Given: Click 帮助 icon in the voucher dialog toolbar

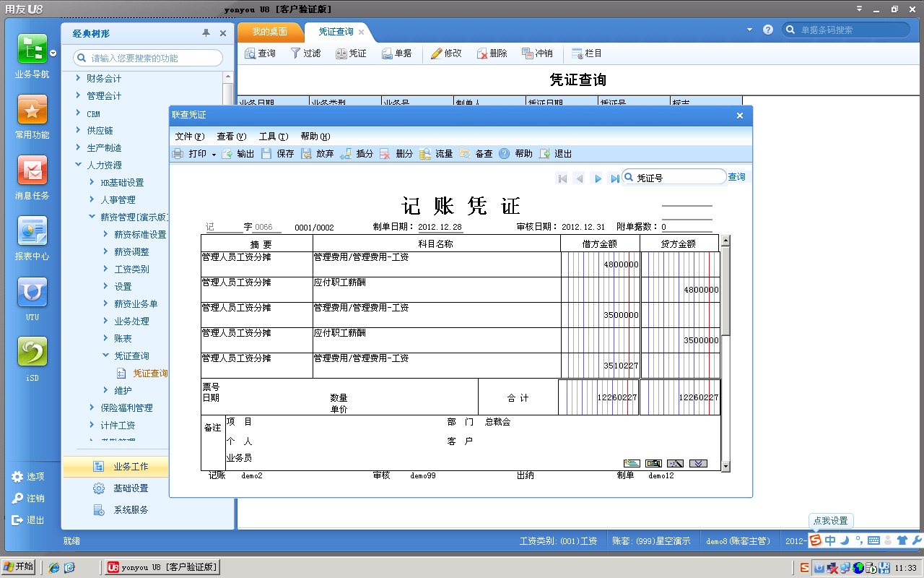Looking at the screenshot, I should point(505,154).
